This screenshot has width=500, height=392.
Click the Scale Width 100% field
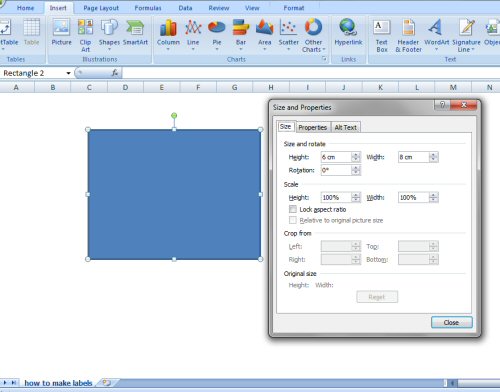[413, 197]
